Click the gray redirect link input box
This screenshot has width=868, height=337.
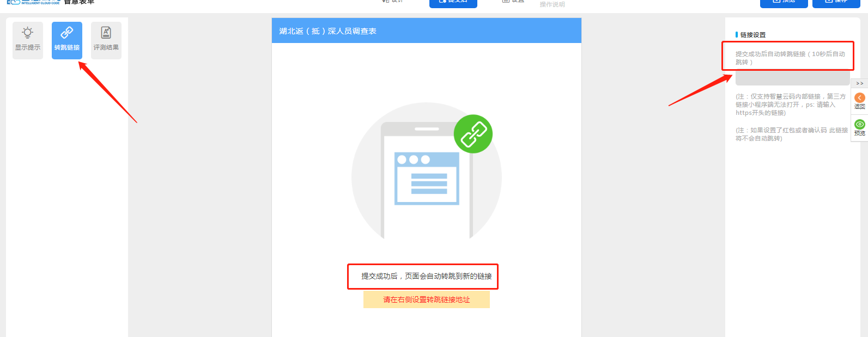tap(792, 77)
